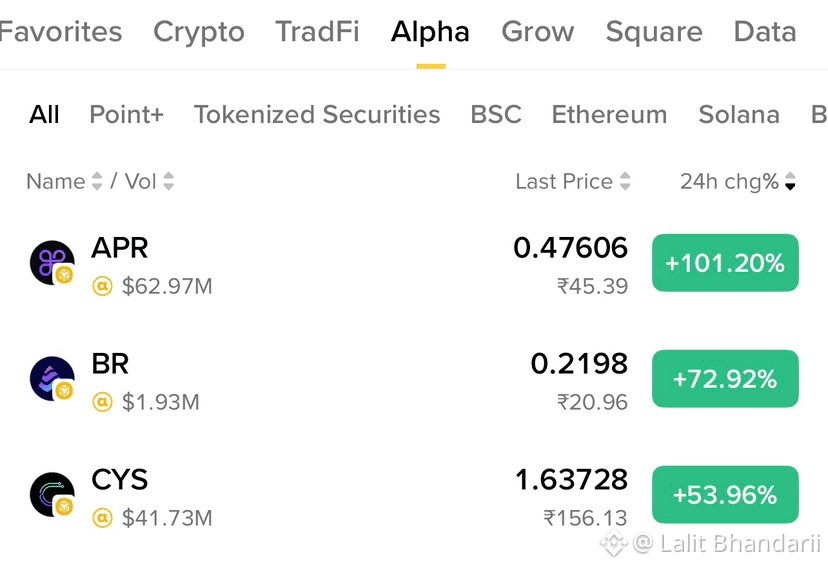Click the +53.96% change button for CYS

click(725, 495)
